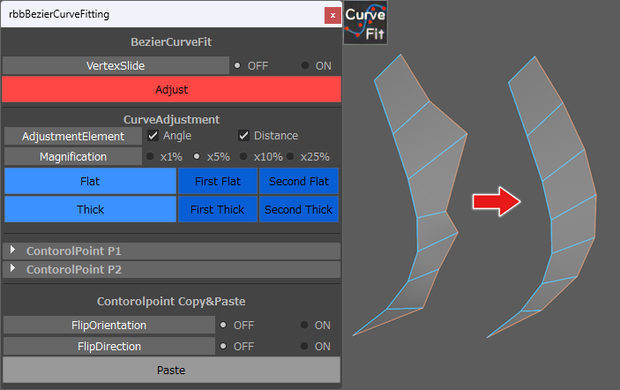Viewport: 620px width, 390px height.
Task: Click the CurveAdjustment heading
Action: pos(171,119)
